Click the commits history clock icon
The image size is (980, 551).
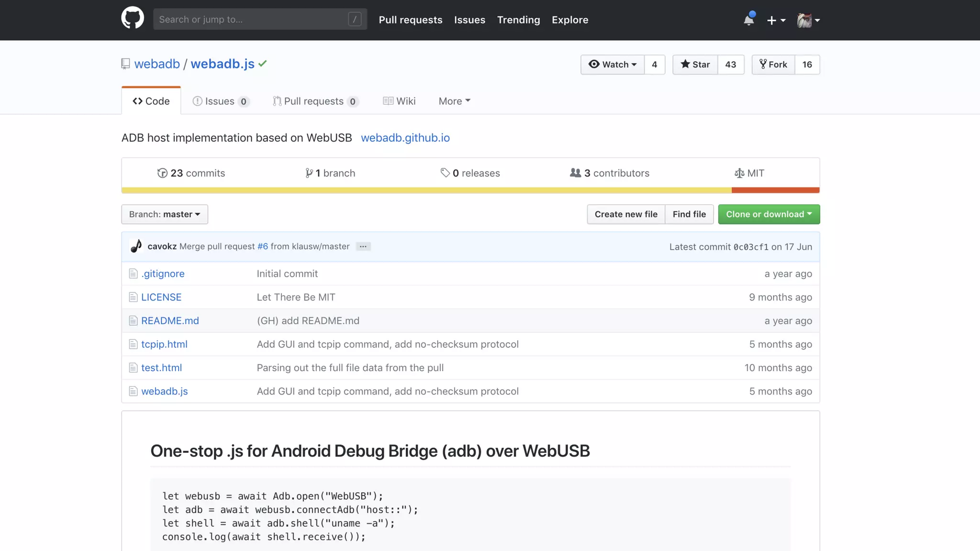[162, 173]
